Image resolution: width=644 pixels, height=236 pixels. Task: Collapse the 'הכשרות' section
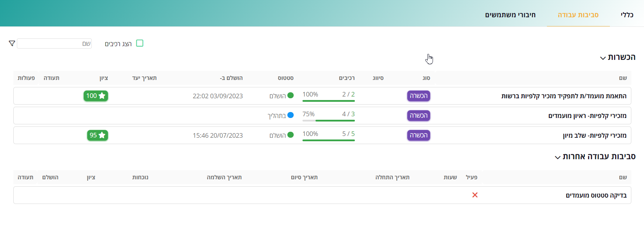point(603,58)
